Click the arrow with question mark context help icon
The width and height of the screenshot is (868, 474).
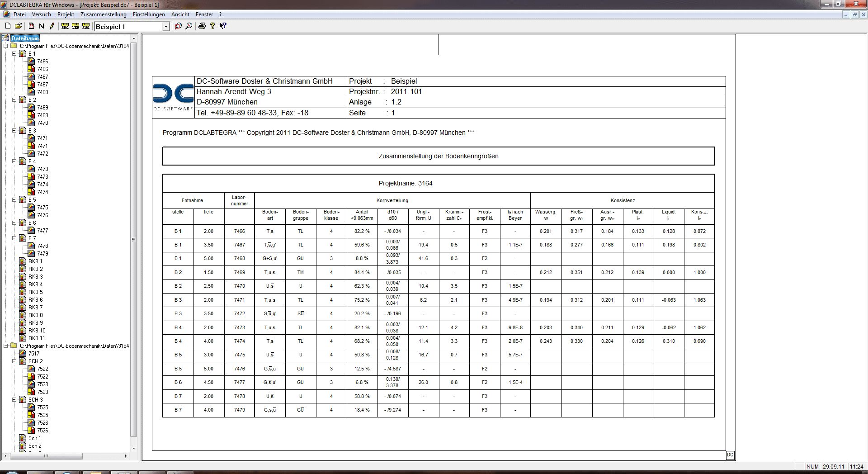223,26
